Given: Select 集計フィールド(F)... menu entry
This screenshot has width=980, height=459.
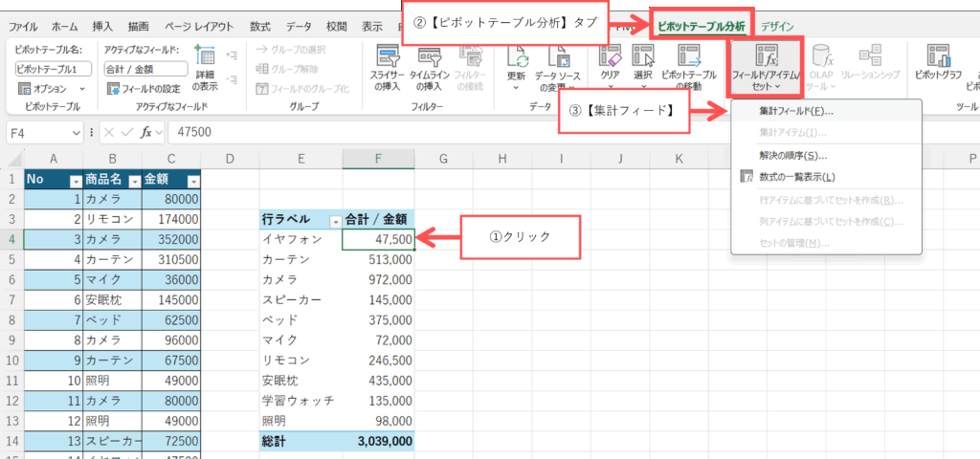Looking at the screenshot, I should click(x=794, y=111).
